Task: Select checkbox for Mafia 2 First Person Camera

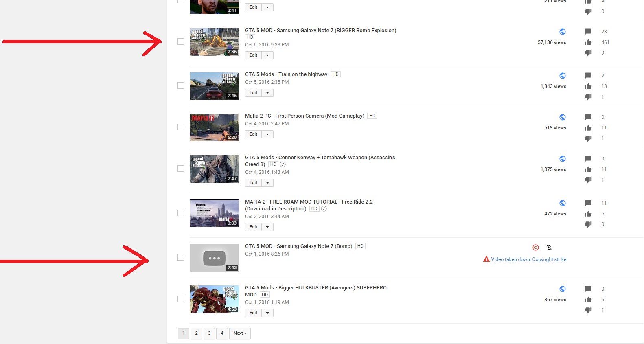Action: (181, 127)
